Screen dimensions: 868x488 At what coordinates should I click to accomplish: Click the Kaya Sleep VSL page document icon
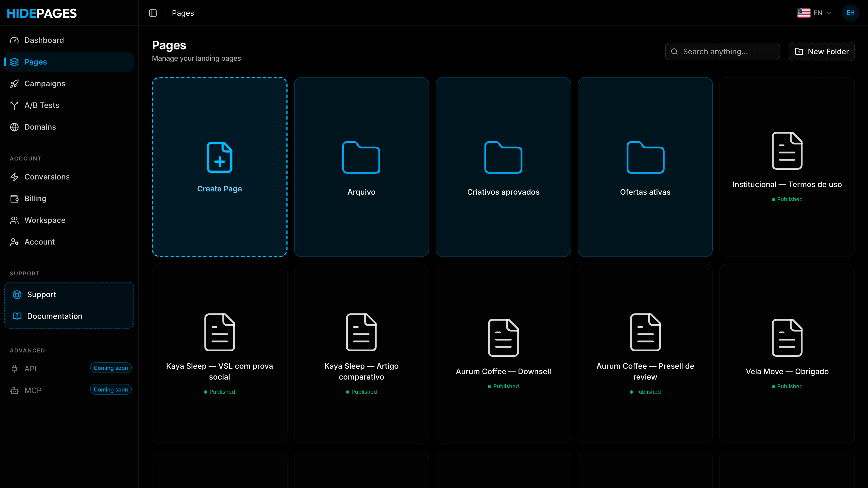point(219,332)
